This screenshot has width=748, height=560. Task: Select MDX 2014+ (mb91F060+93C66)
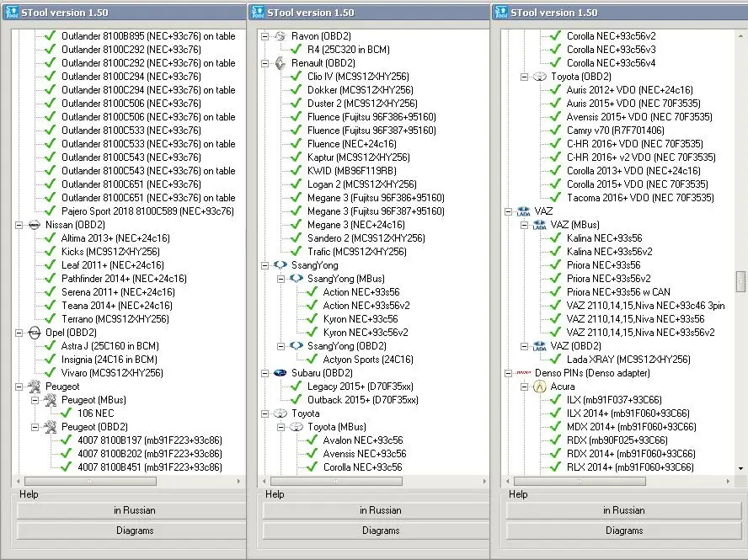pos(632,427)
